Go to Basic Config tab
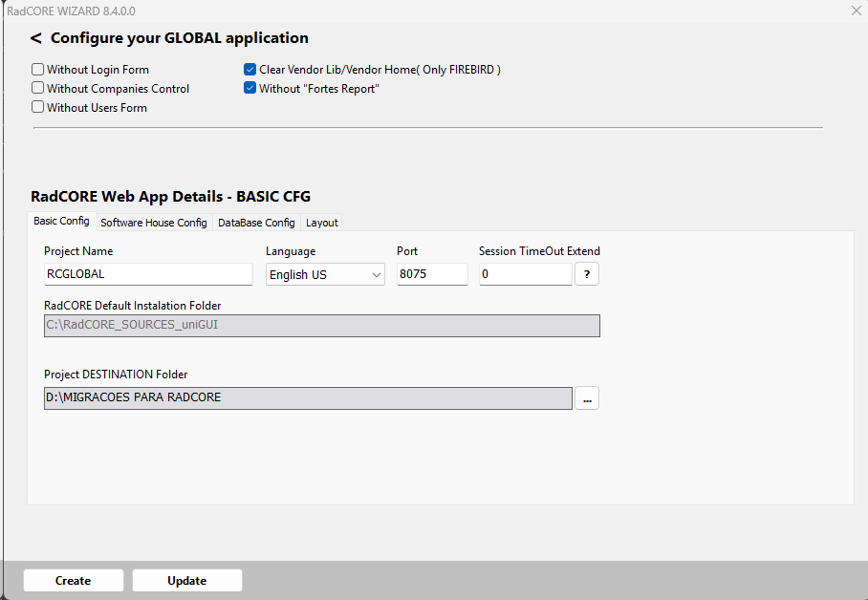Image resolution: width=868 pixels, height=600 pixels. tap(61, 222)
